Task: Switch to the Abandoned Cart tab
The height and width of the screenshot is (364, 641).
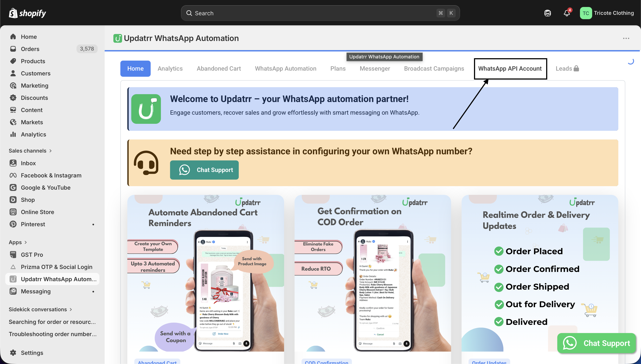Action: [x=218, y=68]
